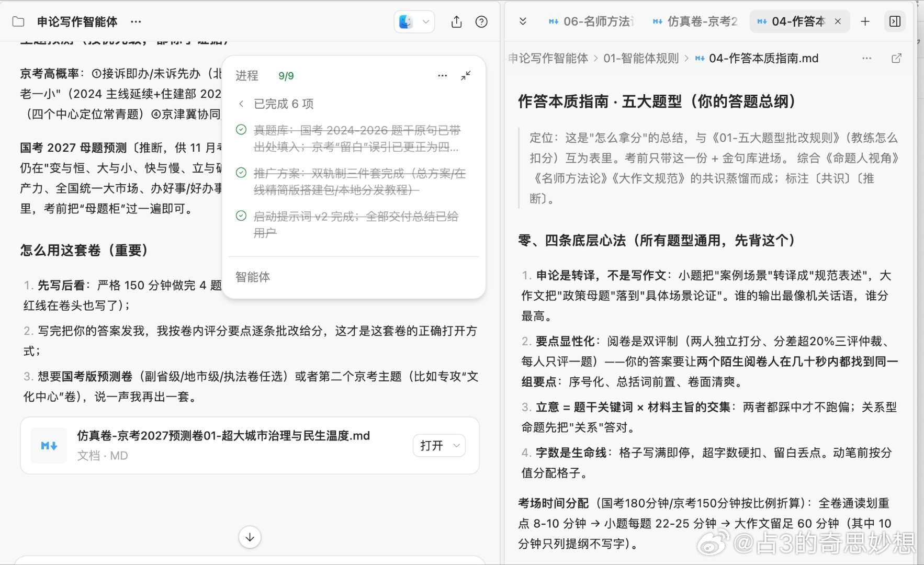Click the scroll-to-bottom arrow button
This screenshot has width=924, height=565.
(x=250, y=537)
